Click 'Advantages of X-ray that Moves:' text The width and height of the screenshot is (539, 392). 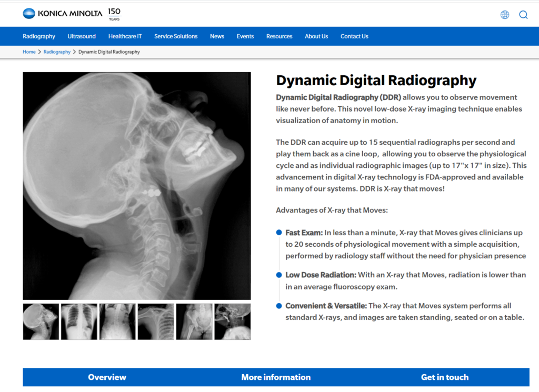pyautogui.click(x=332, y=210)
